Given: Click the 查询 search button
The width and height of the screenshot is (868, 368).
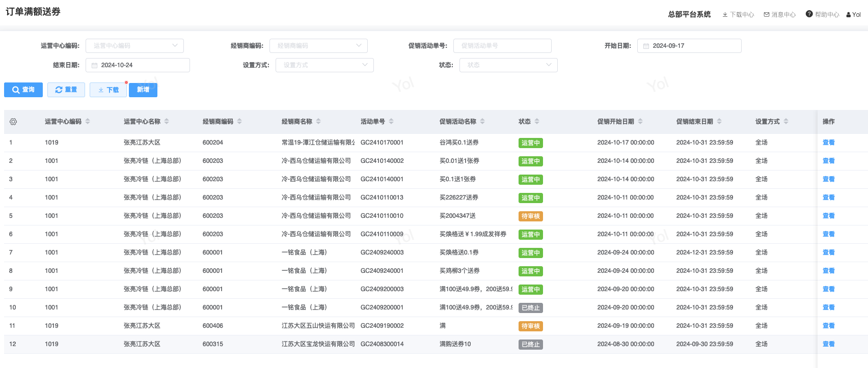Looking at the screenshot, I should pos(23,90).
